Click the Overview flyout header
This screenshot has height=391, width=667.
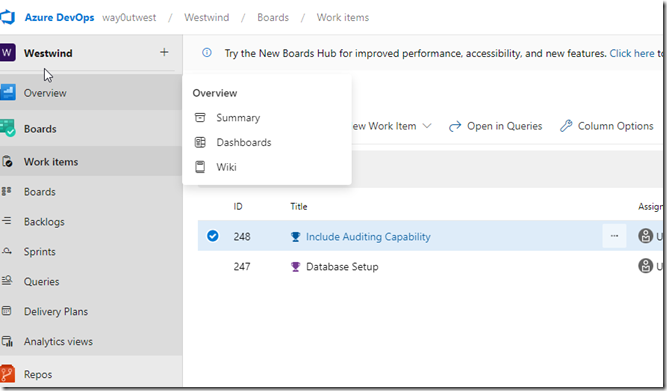pos(215,93)
